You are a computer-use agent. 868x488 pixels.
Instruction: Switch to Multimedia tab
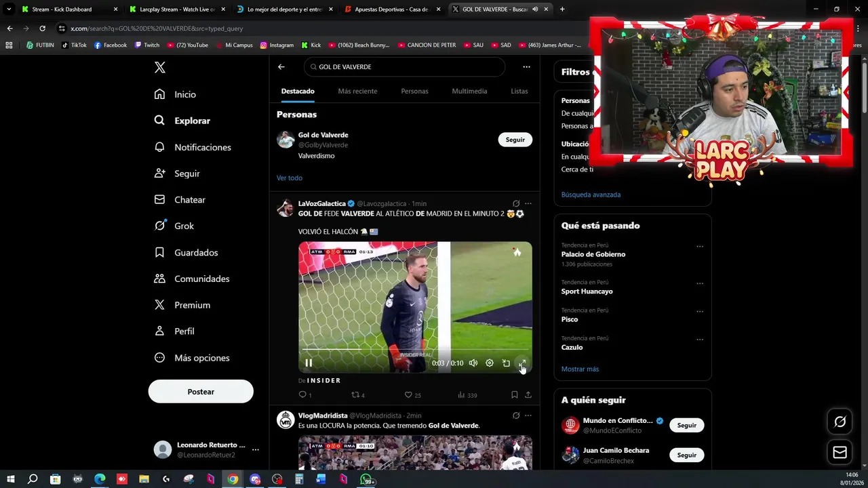pos(469,91)
